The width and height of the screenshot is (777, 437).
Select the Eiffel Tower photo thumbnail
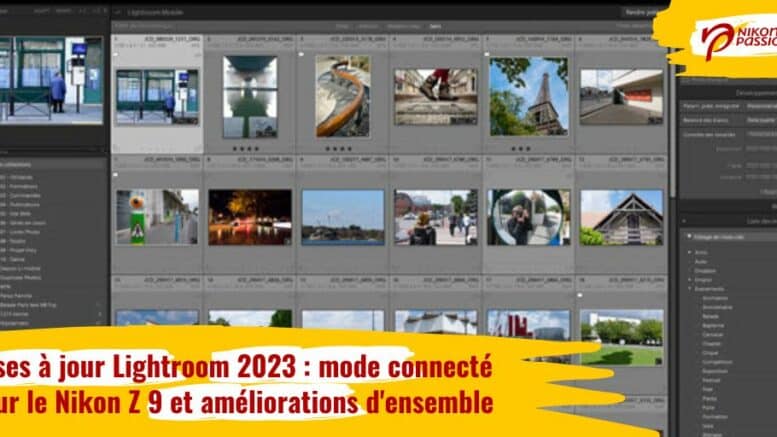[x=529, y=96]
